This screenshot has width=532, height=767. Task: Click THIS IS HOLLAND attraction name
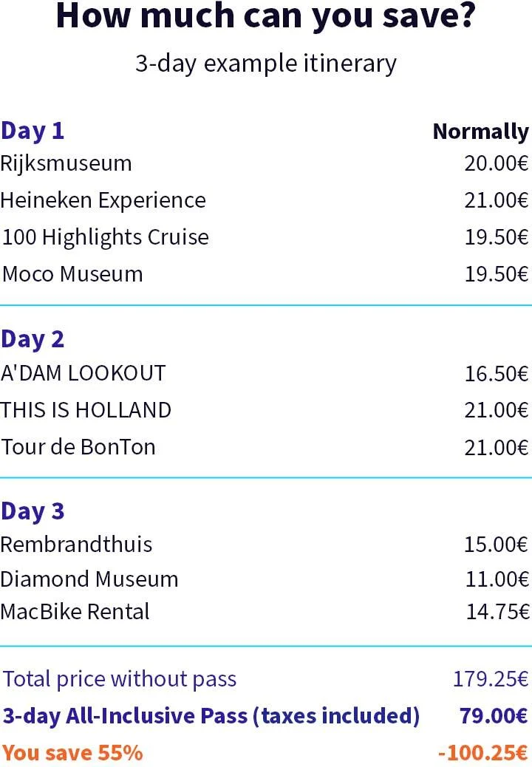point(86,410)
